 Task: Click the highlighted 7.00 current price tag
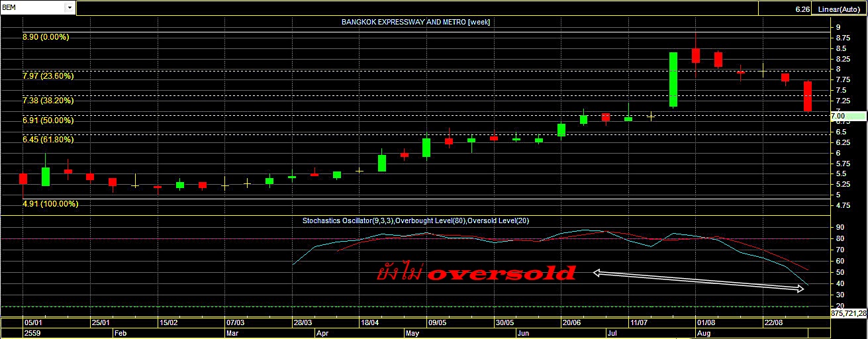point(847,116)
